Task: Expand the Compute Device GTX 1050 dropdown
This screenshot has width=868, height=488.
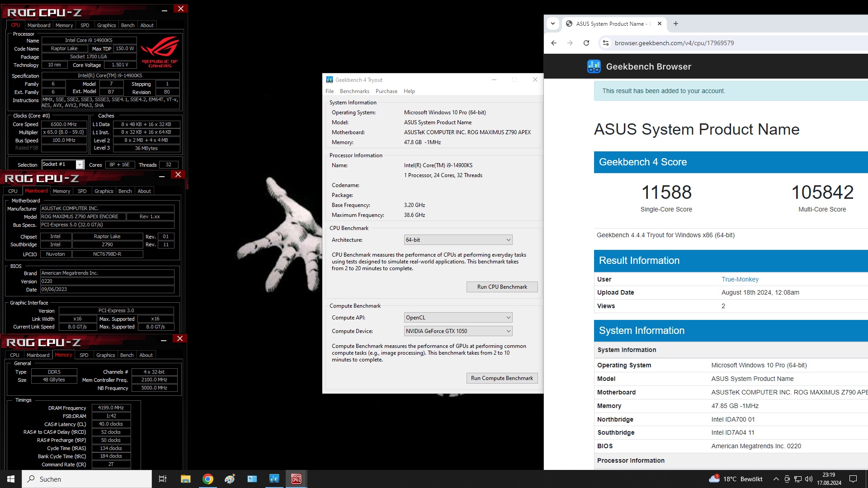Action: (x=458, y=331)
